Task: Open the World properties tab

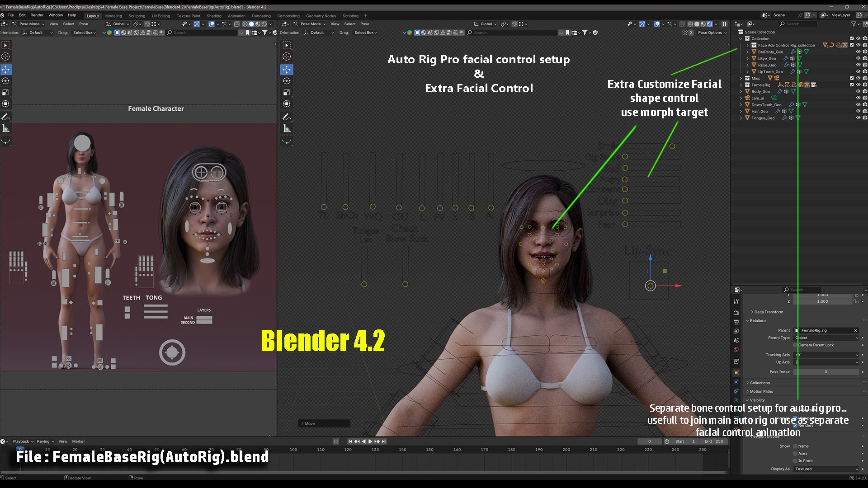Action: [736, 350]
